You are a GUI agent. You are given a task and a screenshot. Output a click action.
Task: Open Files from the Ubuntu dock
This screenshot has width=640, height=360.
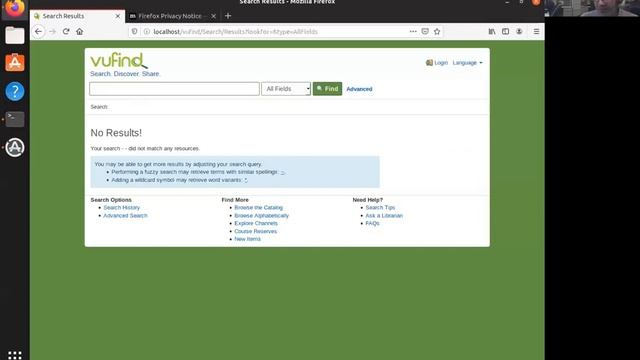pyautogui.click(x=15, y=36)
